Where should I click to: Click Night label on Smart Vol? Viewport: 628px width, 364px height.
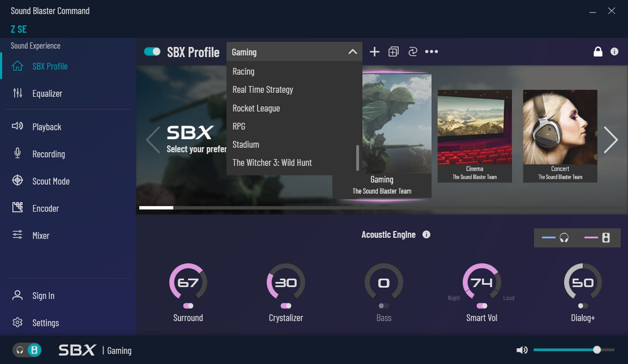[454, 298]
